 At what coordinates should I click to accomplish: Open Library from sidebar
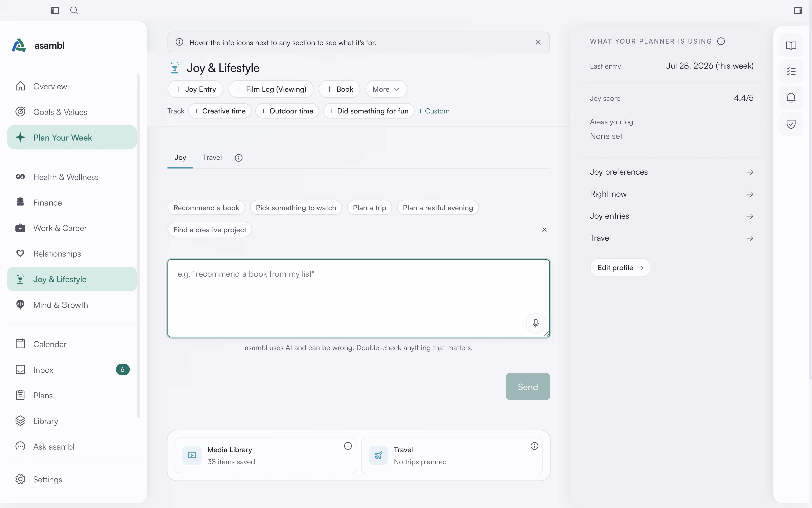coord(72,421)
